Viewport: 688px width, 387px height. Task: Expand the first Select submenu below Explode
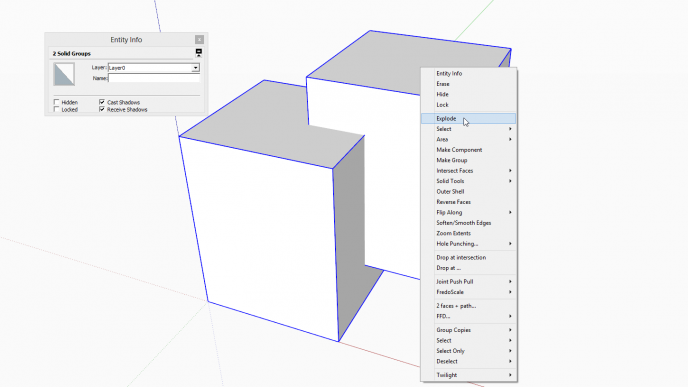pyautogui.click(x=469, y=129)
